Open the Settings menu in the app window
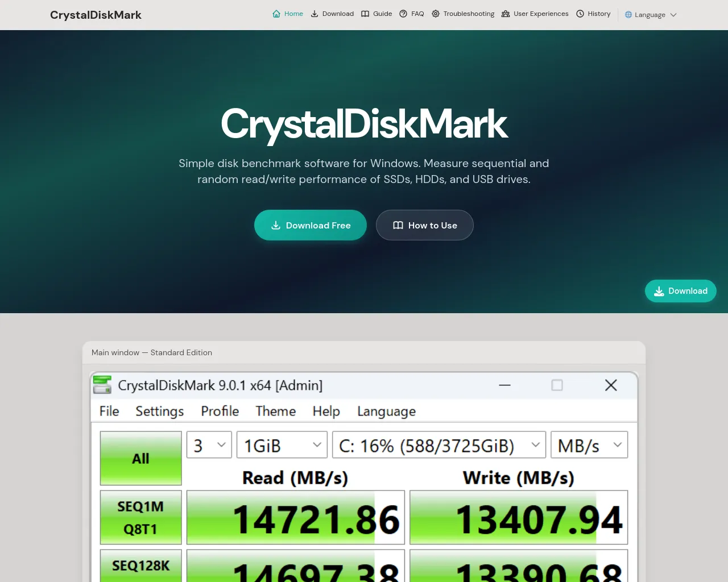728x582 pixels. tap(160, 411)
